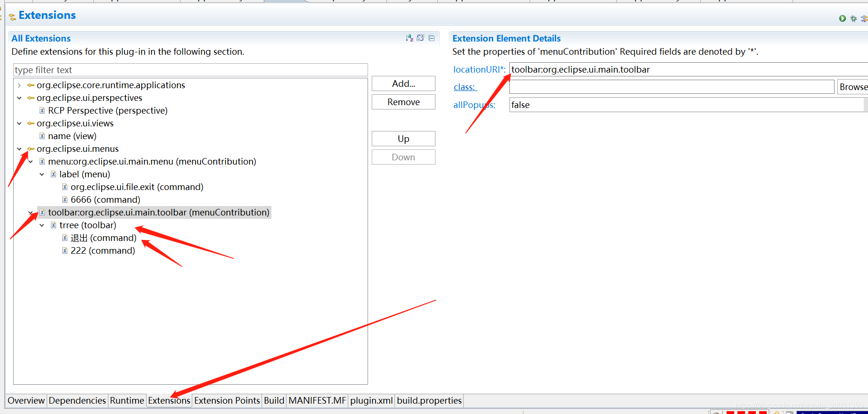The width and height of the screenshot is (868, 414).
Task: Move selected extension Up
Action: [x=403, y=139]
